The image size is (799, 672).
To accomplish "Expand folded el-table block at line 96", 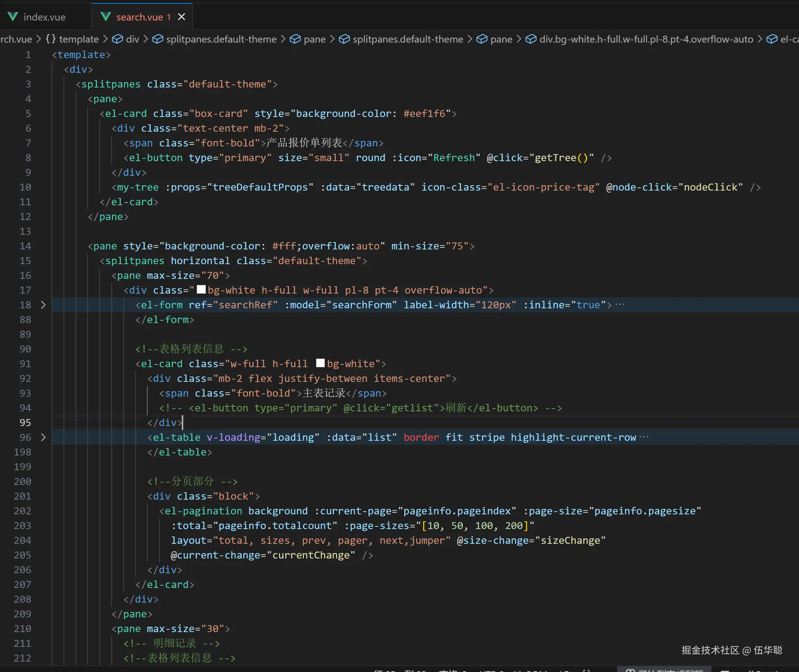I will pyautogui.click(x=43, y=438).
